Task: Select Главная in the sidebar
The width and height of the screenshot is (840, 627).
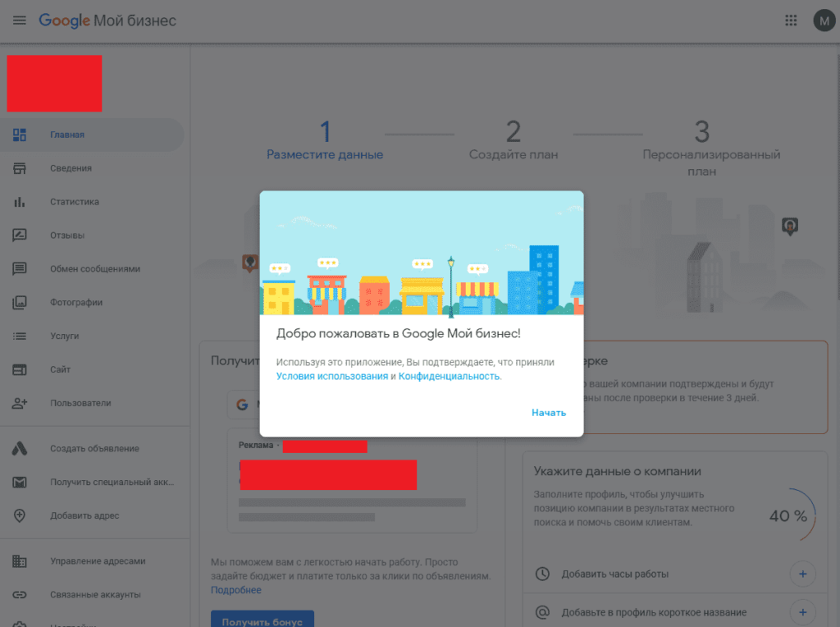Action: pyautogui.click(x=67, y=135)
